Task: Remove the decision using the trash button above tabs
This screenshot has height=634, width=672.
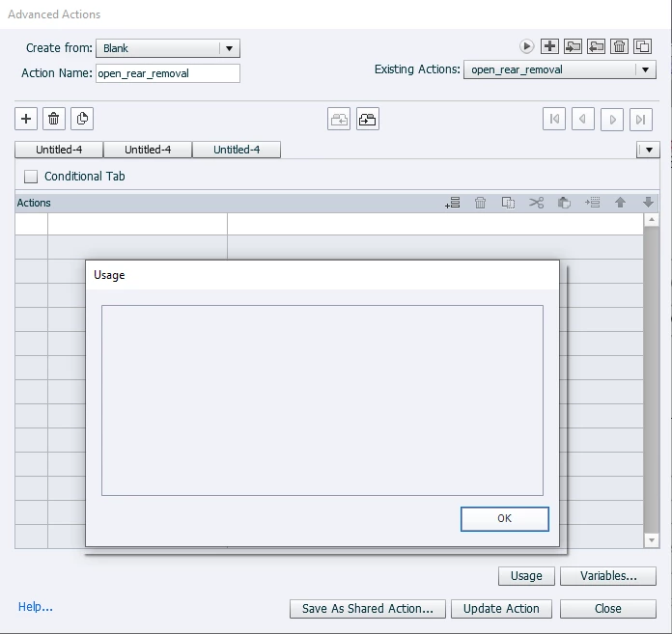Action: [x=53, y=119]
